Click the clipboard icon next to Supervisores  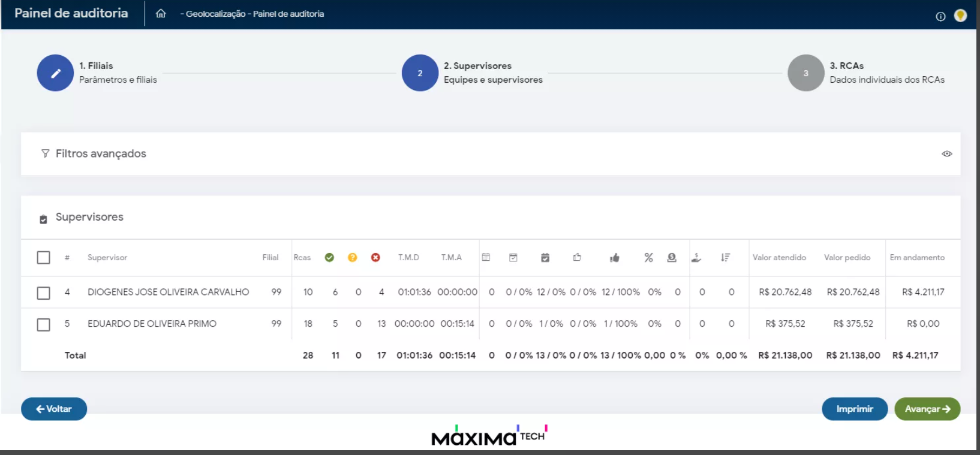pyautogui.click(x=43, y=219)
